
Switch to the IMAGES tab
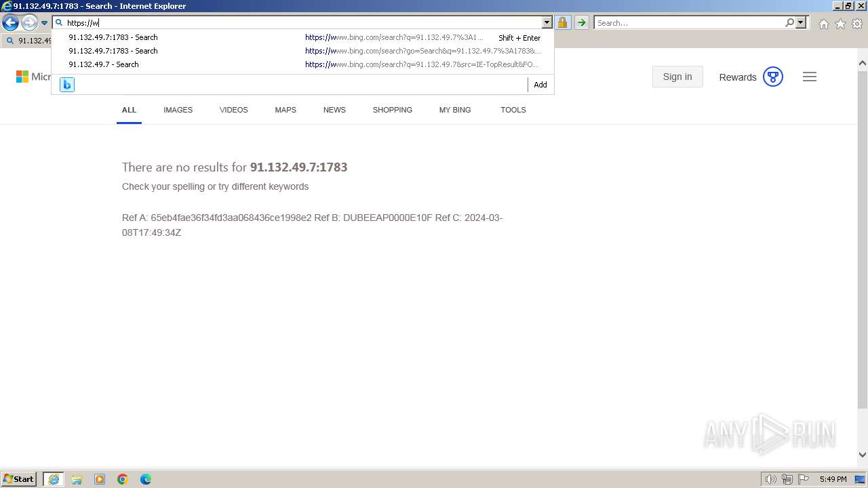tap(178, 110)
